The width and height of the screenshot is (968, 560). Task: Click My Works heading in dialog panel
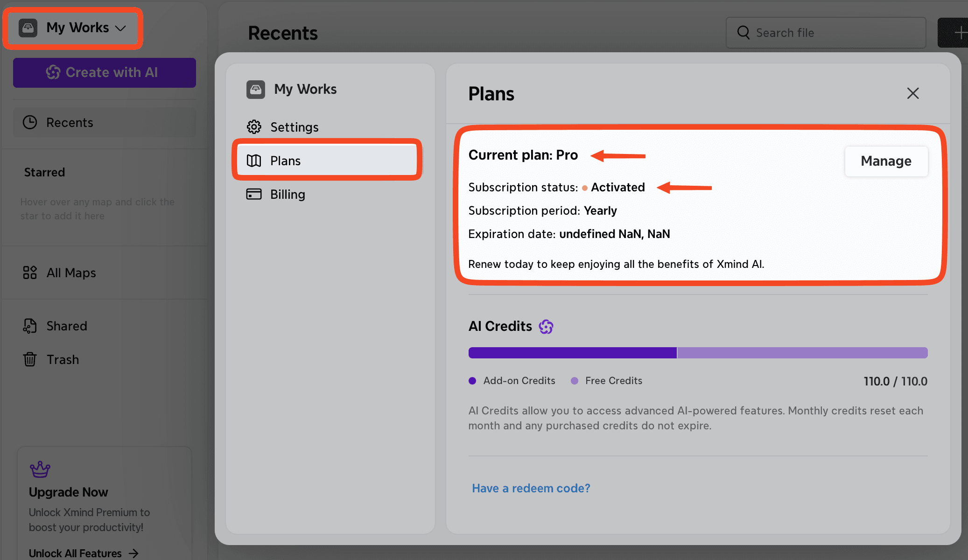305,89
